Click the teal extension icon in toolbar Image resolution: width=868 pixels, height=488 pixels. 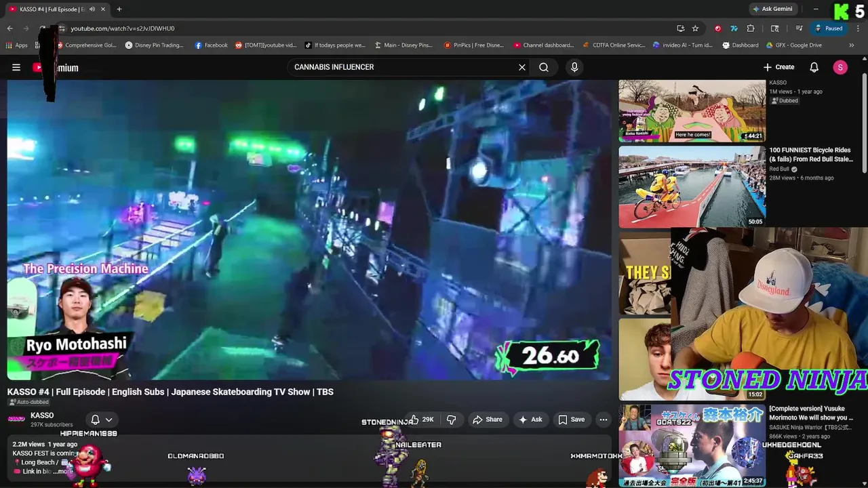[x=734, y=28]
